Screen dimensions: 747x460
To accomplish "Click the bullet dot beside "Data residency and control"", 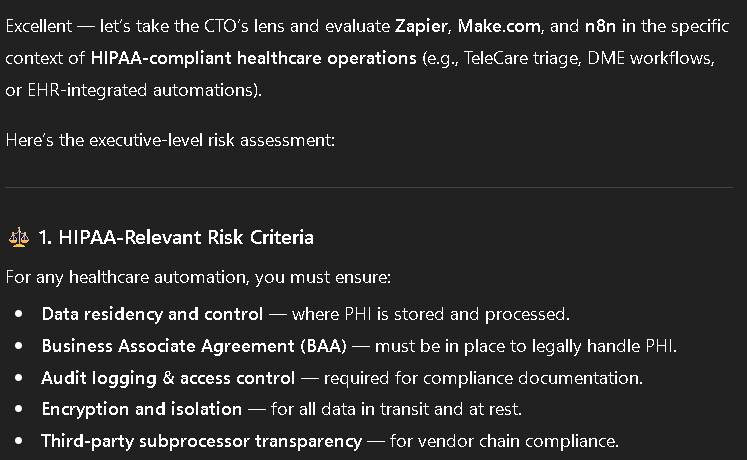I will click(x=19, y=314).
